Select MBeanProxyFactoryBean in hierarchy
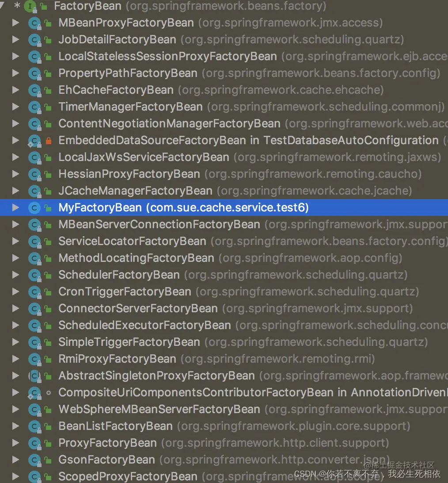Image resolution: width=448 pixels, height=483 pixels. click(x=224, y=23)
